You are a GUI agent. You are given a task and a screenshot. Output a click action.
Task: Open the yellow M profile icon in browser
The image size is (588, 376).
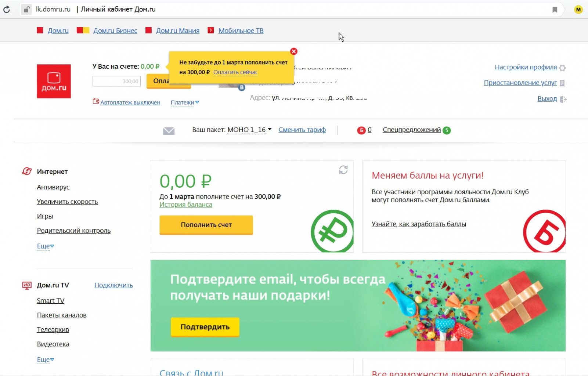click(x=578, y=10)
